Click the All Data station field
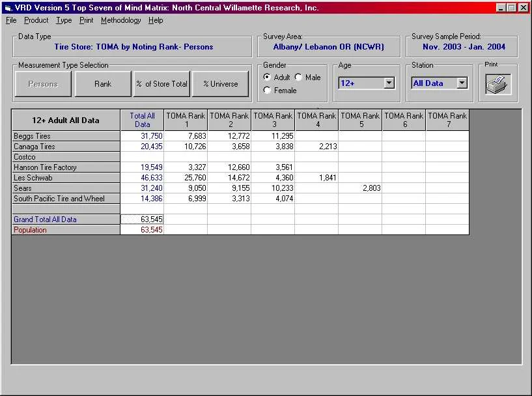Viewport: 532px width, 396px height. (434, 83)
